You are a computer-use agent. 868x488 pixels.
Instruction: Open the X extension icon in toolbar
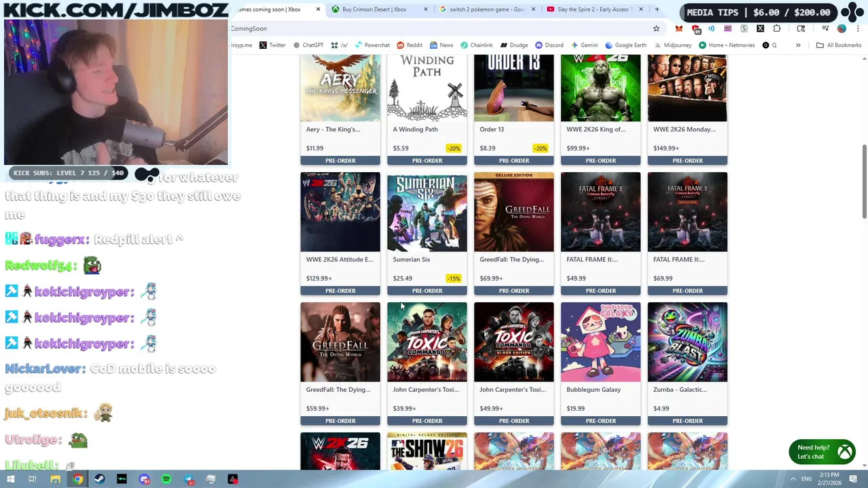[760, 28]
